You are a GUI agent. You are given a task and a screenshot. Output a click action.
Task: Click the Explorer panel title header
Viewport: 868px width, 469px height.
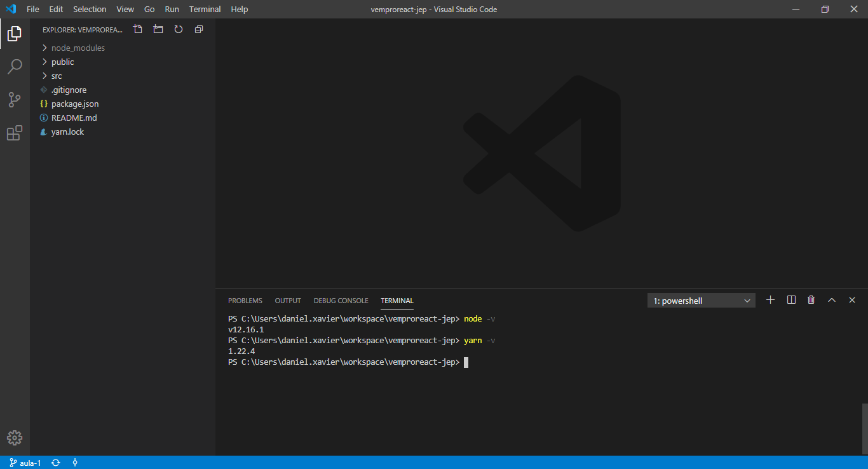(x=83, y=29)
